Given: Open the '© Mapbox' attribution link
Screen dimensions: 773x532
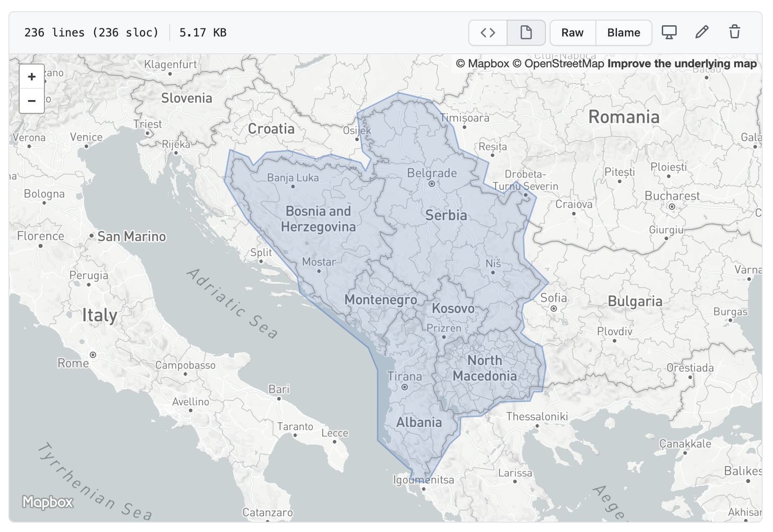Looking at the screenshot, I should point(483,64).
